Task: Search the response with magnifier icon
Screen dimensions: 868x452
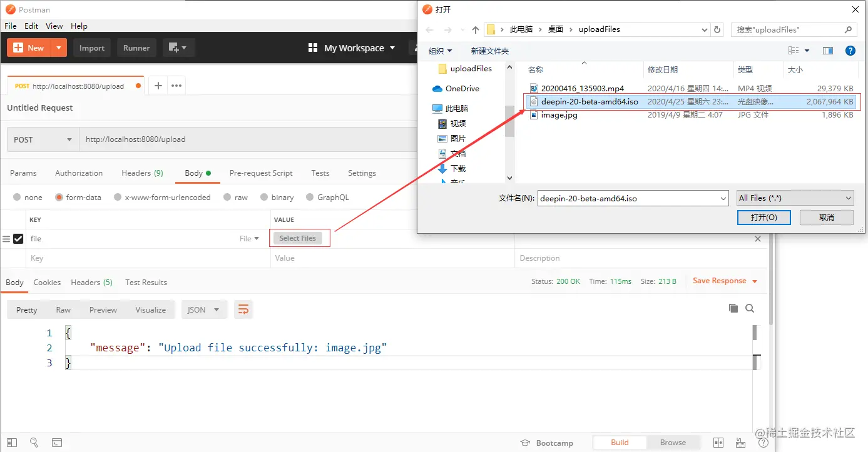Action: (750, 308)
